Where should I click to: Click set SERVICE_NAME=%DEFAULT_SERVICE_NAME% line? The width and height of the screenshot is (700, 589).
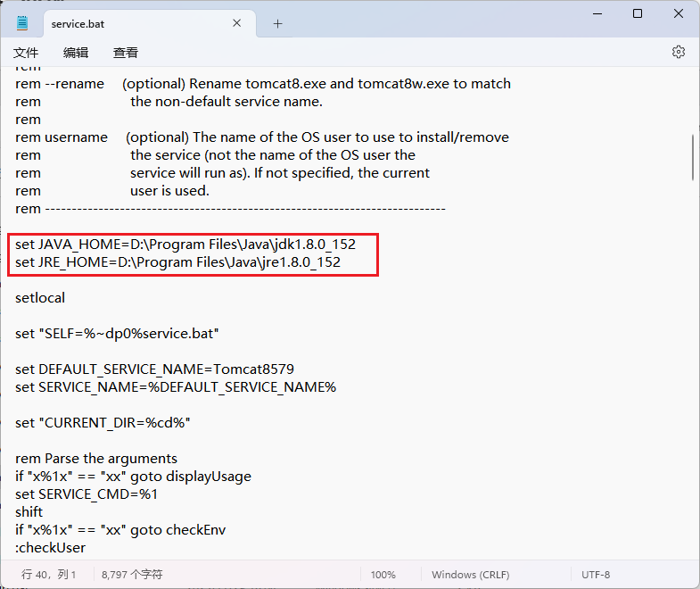[176, 387]
